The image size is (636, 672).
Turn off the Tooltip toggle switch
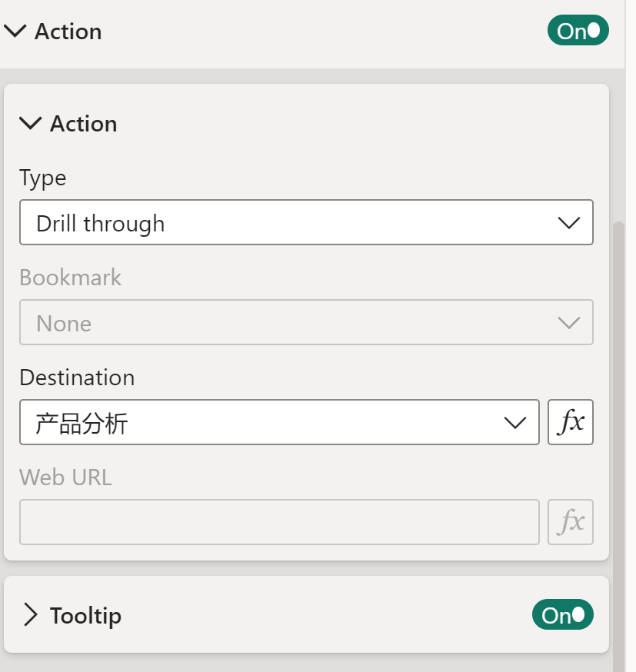pos(562,616)
